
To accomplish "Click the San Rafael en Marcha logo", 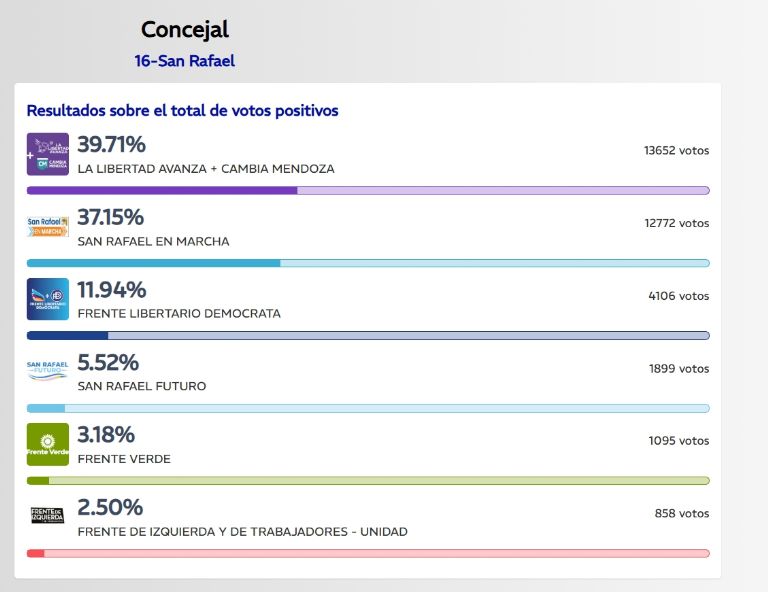I will [x=47, y=227].
